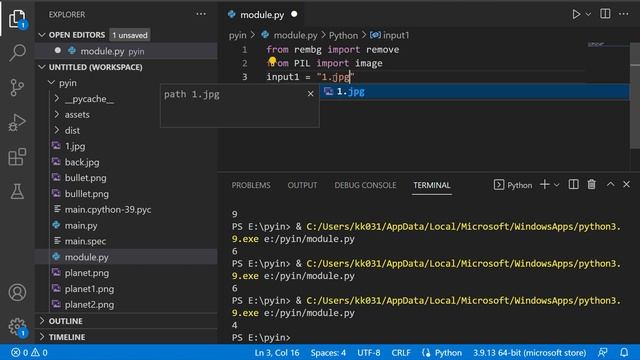Open the Explorer view in activity bar
Viewport: 640px width, 360px height.
(17, 19)
